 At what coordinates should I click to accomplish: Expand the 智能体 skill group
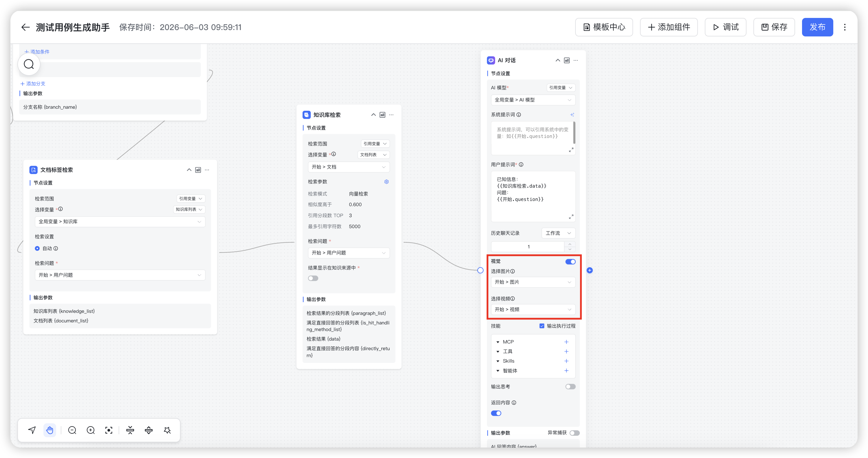pos(498,370)
